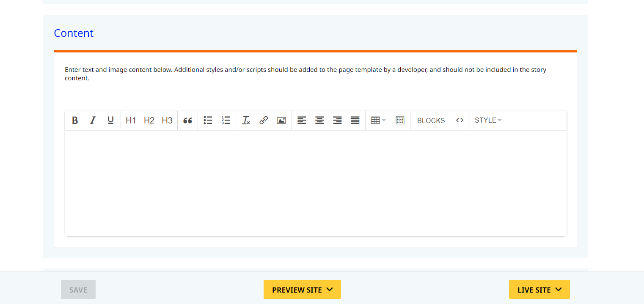Insert an image into content
Image resolution: width=644 pixels, height=304 pixels.
click(x=281, y=121)
